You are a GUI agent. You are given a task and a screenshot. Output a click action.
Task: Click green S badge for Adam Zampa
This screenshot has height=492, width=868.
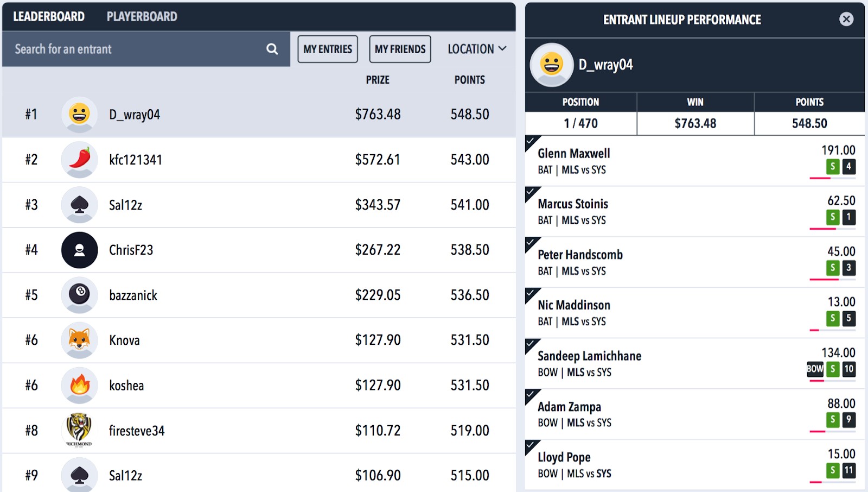point(833,419)
